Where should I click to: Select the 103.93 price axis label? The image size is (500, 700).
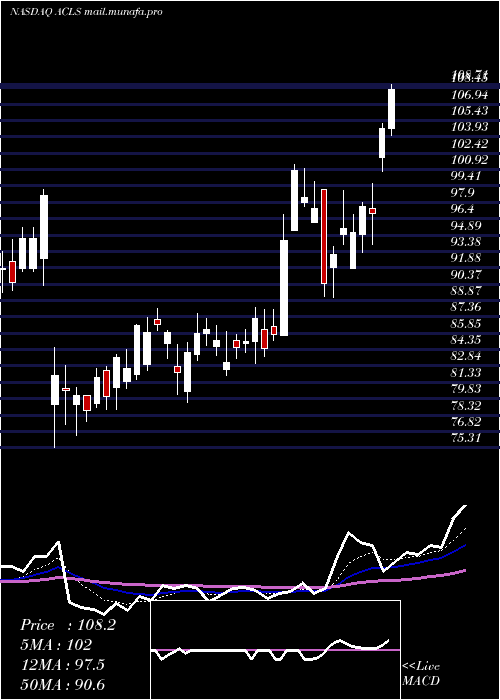coord(469,127)
